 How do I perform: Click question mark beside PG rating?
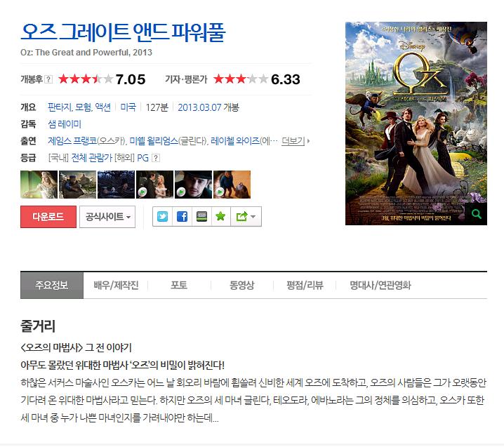click(156, 158)
